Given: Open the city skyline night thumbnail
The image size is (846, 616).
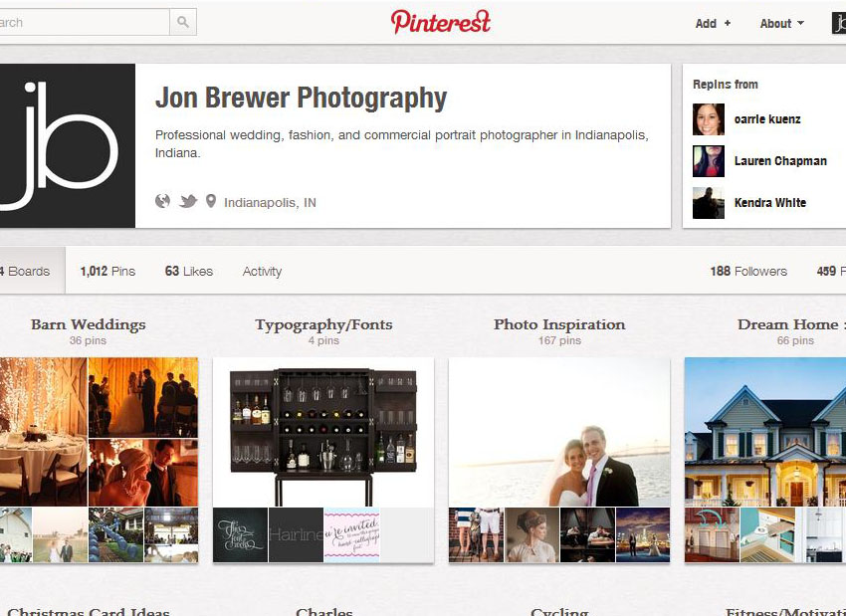Looking at the screenshot, I should (643, 535).
